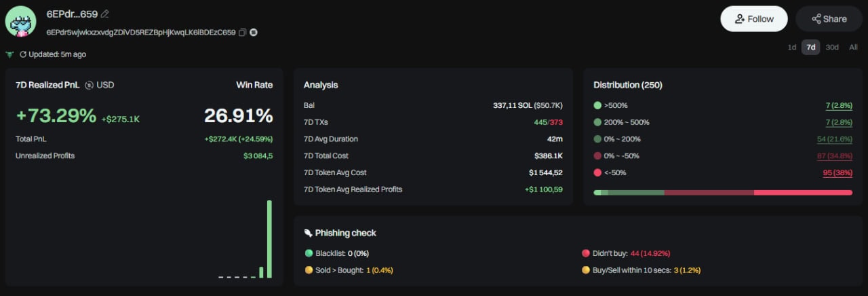Refresh the updated 5m ago data
The width and height of the screenshot is (868, 296).
click(23, 54)
